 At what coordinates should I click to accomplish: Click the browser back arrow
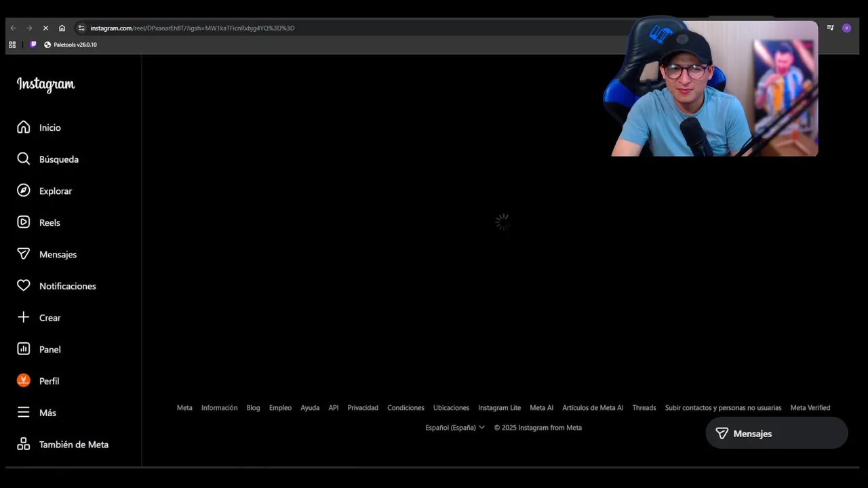13,28
